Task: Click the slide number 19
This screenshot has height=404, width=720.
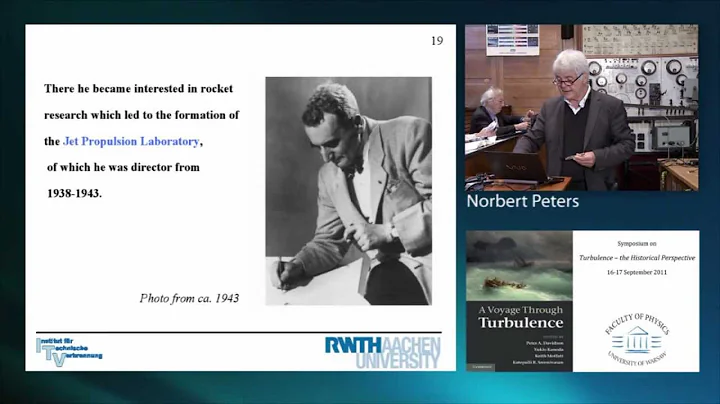Action: coord(437,41)
